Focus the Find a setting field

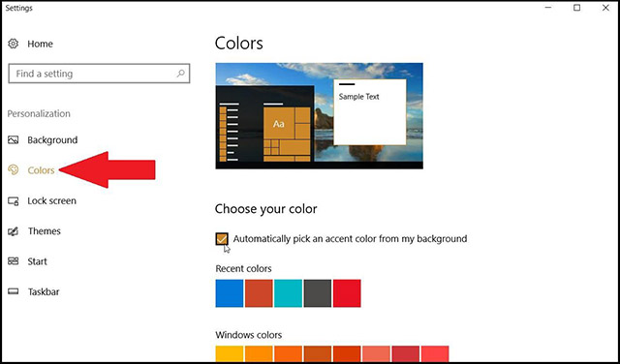pos(99,74)
